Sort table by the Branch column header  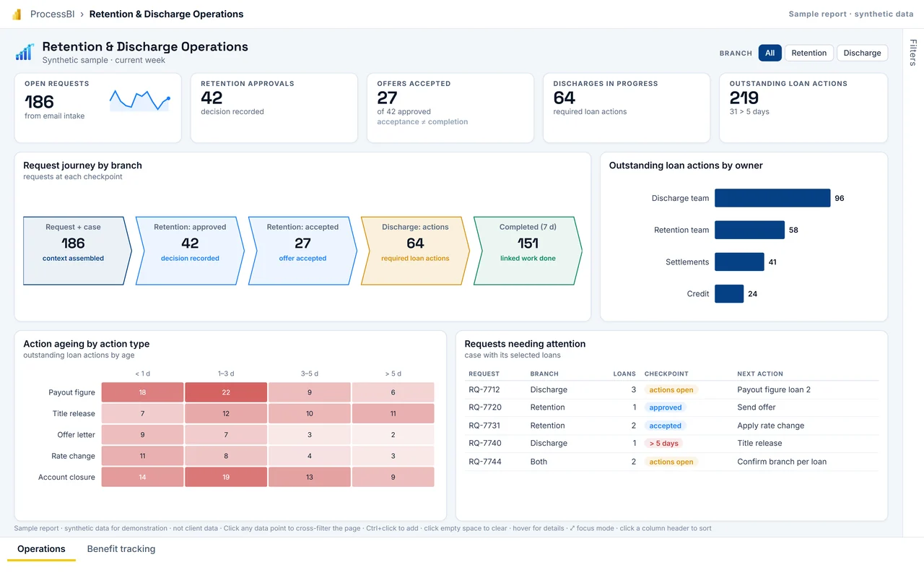click(x=544, y=374)
